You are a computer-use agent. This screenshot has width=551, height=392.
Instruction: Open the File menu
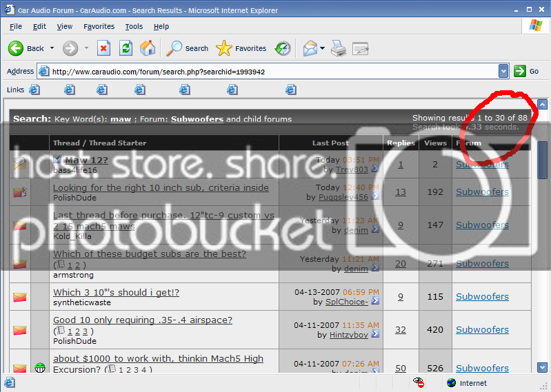click(x=16, y=26)
